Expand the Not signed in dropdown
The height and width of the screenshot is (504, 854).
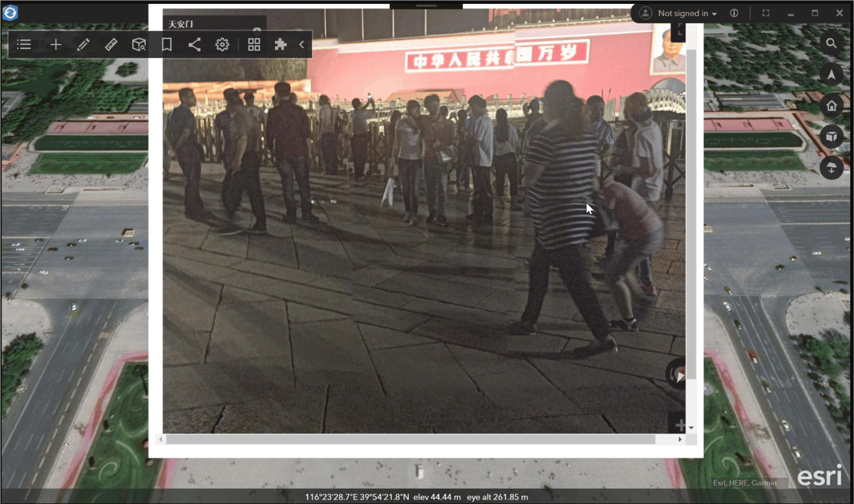(686, 14)
